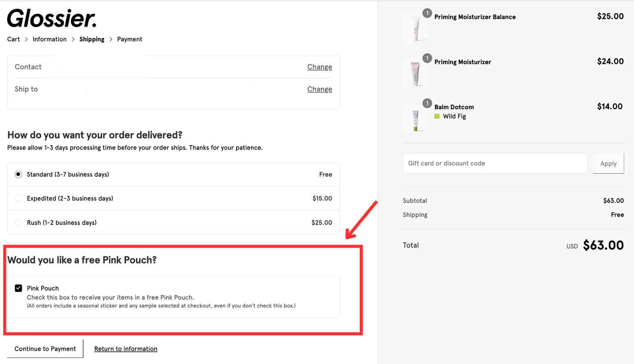
Task: Go to Cart breadcrumb
Action: point(13,39)
